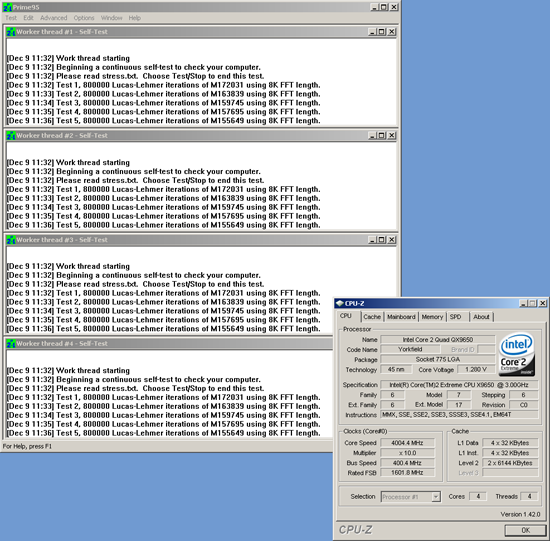Click the Ext. Model value 17
The width and height of the screenshot is (550, 541).
tap(458, 405)
